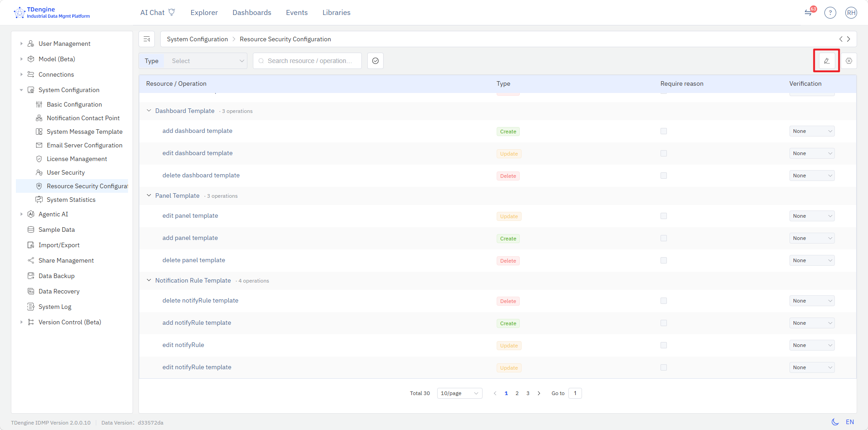Viewport: 868px width, 430px height.
Task: Check require reason for edit dashboard template
Action: [x=664, y=153]
